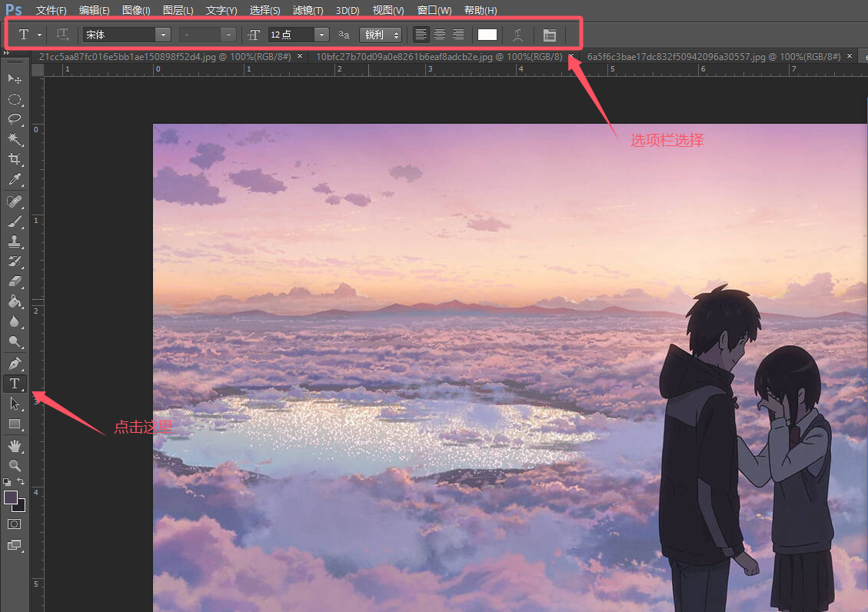Left align text

[421, 35]
